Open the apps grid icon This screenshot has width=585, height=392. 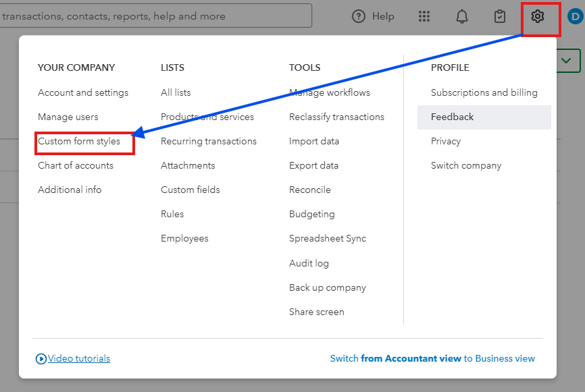(x=424, y=17)
